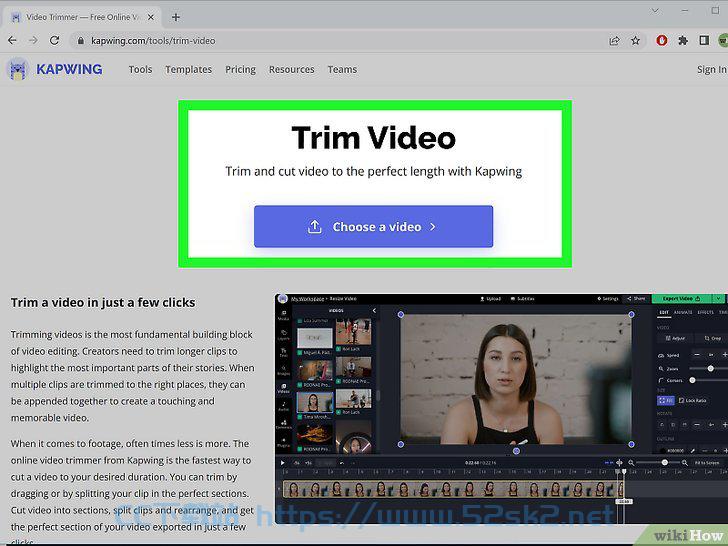Screen dimensions: 728x546
Task: Open the Tools menu
Action: [141, 70]
